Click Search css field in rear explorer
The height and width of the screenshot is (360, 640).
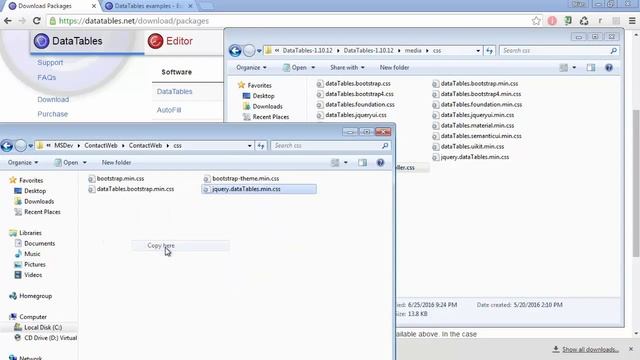pos(558,51)
